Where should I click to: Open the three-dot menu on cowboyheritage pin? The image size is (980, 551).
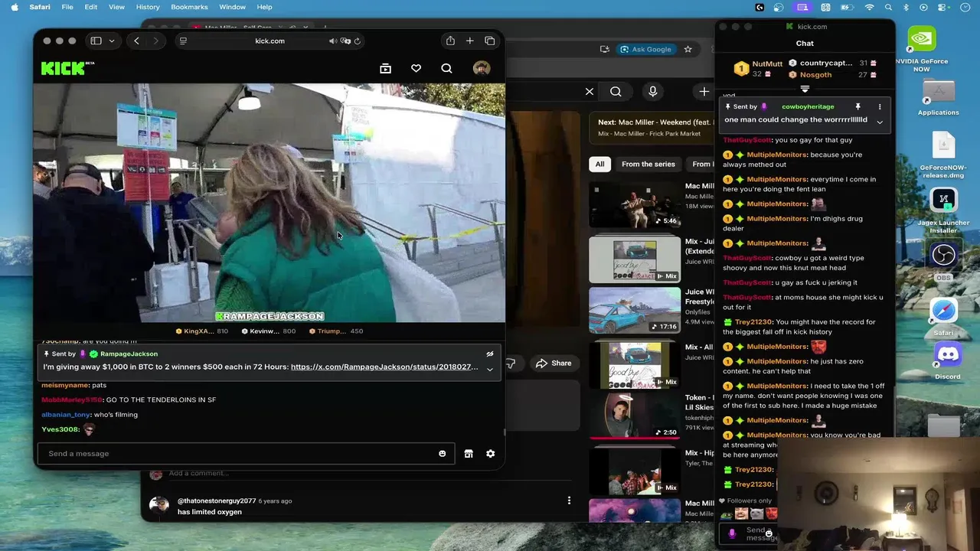(x=880, y=106)
